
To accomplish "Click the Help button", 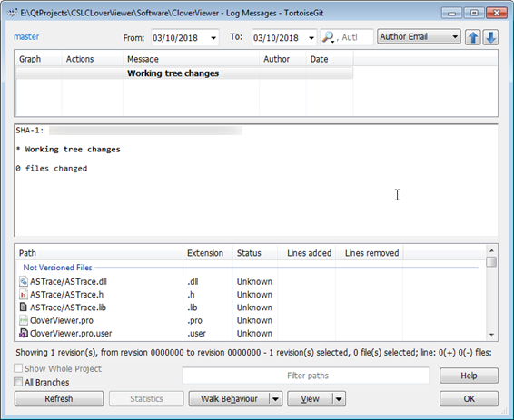I will [x=469, y=376].
